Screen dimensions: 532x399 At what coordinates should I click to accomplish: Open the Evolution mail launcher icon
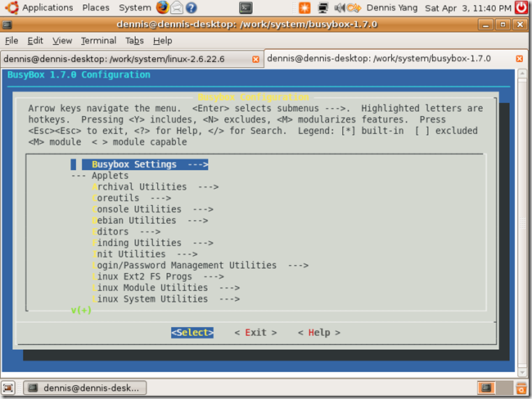177,7
